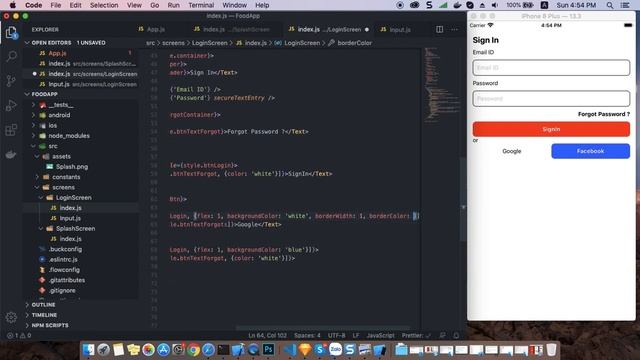
Task: Open the Manage gear at activity bar bottom
Action: [x=11, y=317]
